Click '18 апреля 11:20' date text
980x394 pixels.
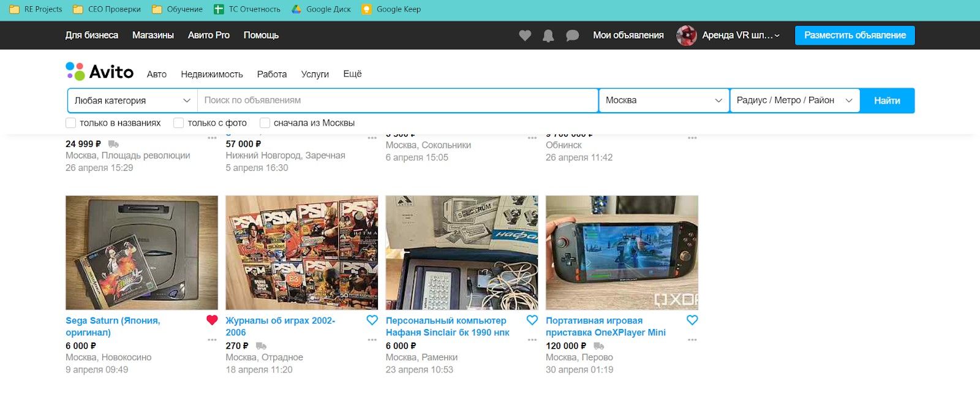coord(259,369)
